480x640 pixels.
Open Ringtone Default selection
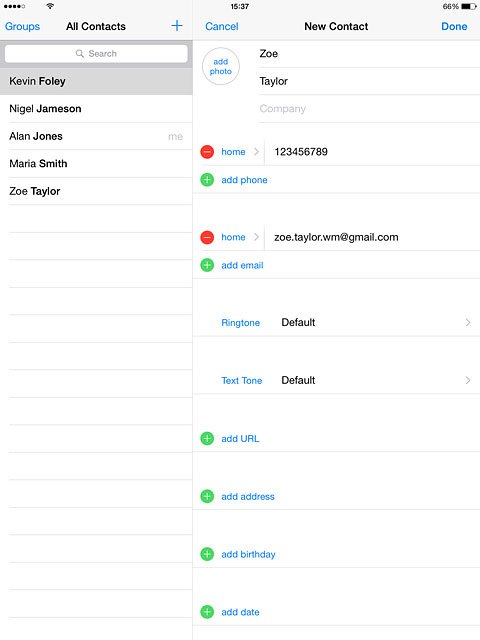pos(336,322)
